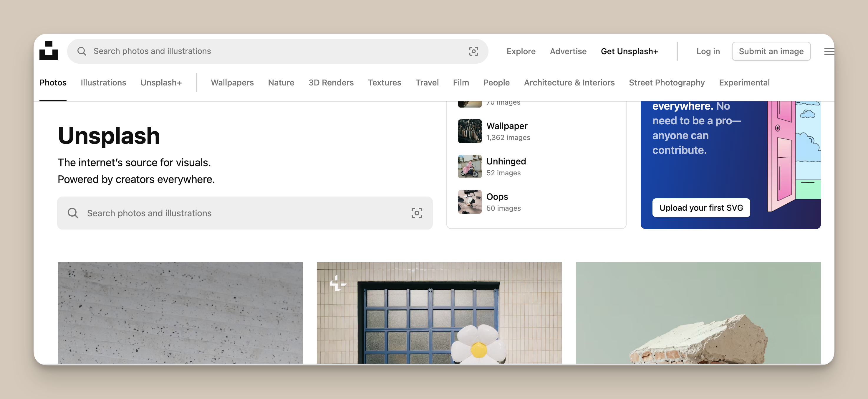Select the Film category

point(460,83)
